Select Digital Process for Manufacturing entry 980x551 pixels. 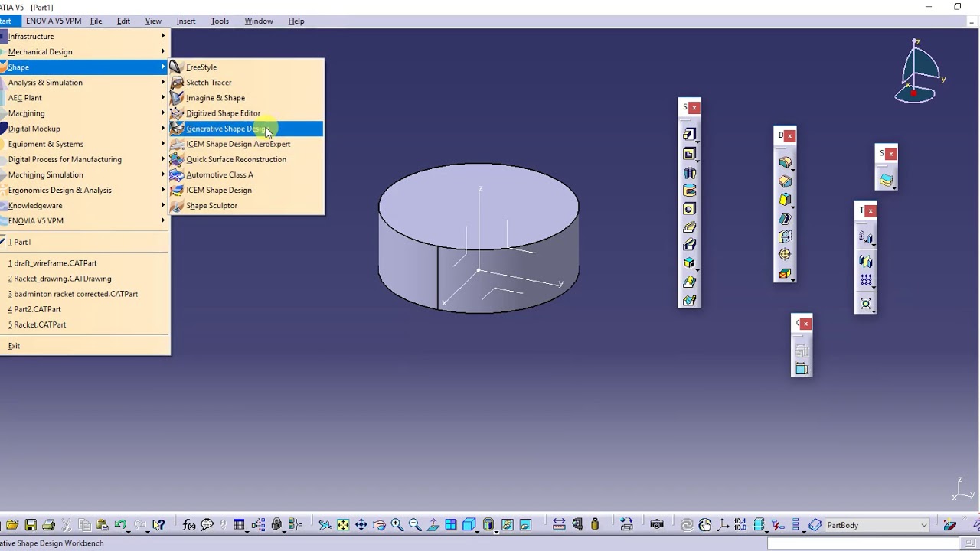(84, 159)
